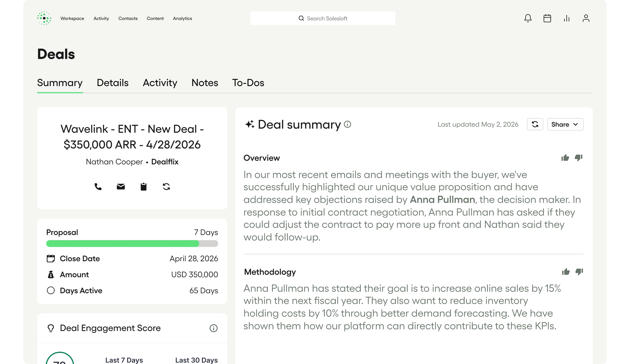Click the Days Active value 65 Days
Screen dimensions: 630x364
(204, 291)
